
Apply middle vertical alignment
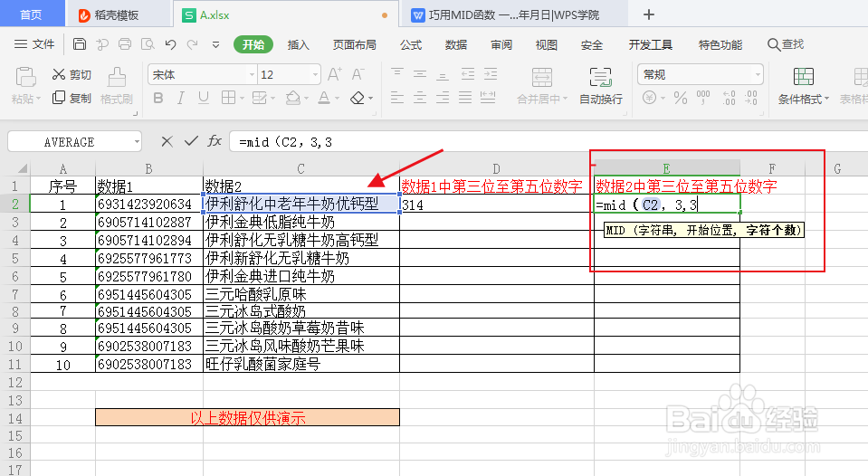pyautogui.click(x=420, y=73)
